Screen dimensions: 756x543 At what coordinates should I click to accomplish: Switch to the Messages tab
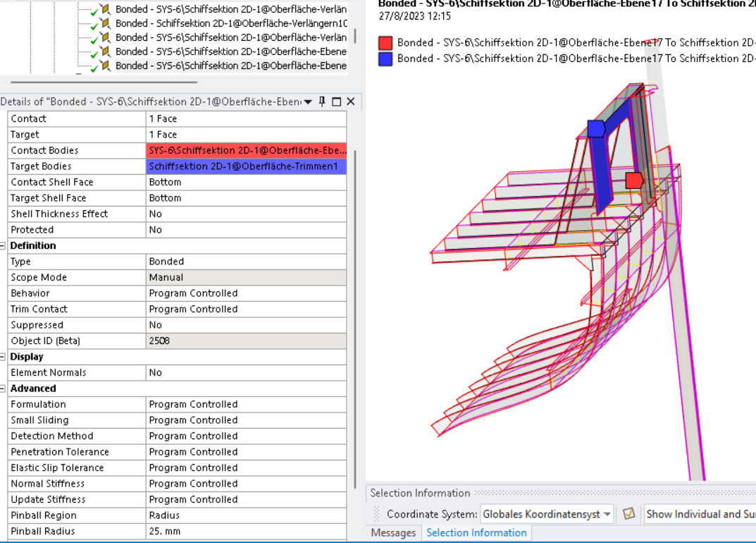(x=393, y=533)
